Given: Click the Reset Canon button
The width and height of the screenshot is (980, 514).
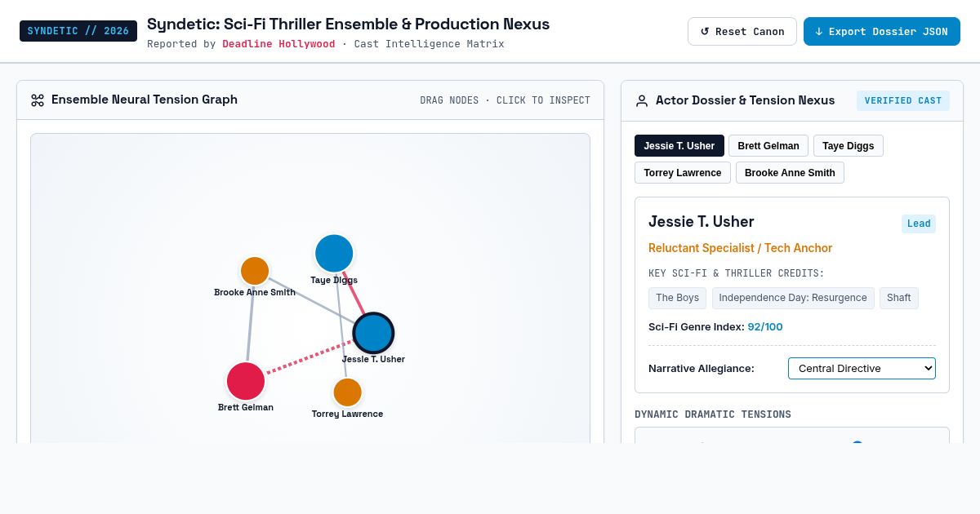Looking at the screenshot, I should pyautogui.click(x=742, y=32).
